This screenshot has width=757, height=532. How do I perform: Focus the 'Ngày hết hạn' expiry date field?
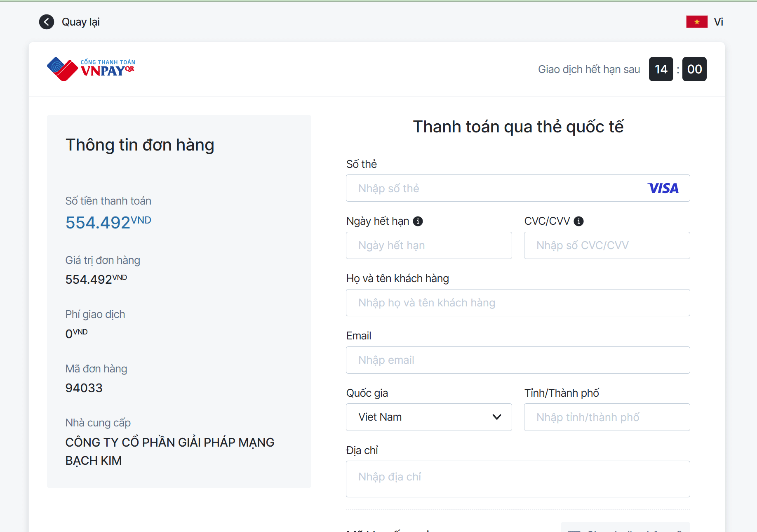coord(429,246)
